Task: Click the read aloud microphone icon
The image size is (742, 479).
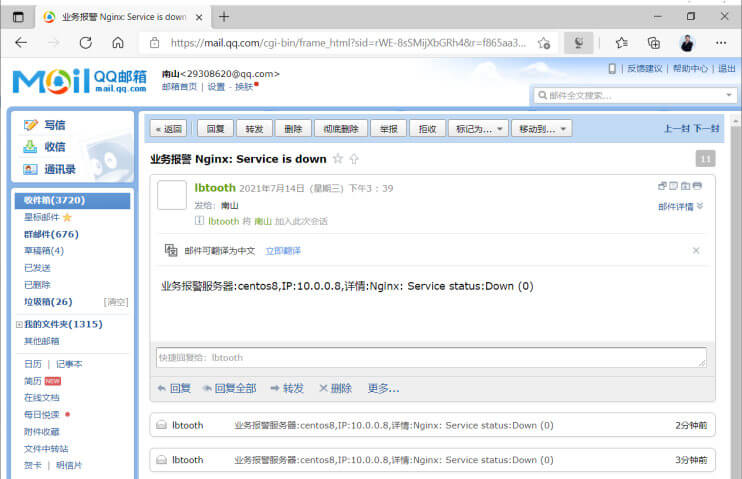Action: (578, 43)
